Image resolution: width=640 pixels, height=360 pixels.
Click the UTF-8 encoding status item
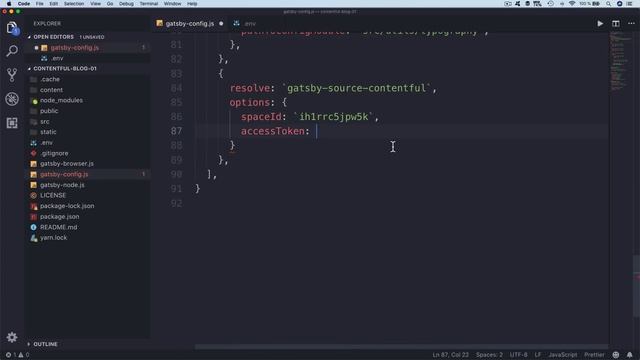coord(518,355)
